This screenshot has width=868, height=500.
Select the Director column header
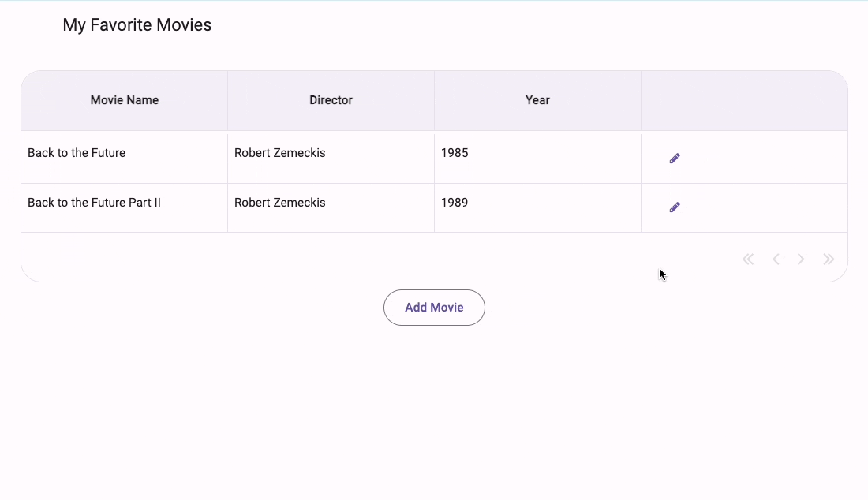[x=331, y=100]
